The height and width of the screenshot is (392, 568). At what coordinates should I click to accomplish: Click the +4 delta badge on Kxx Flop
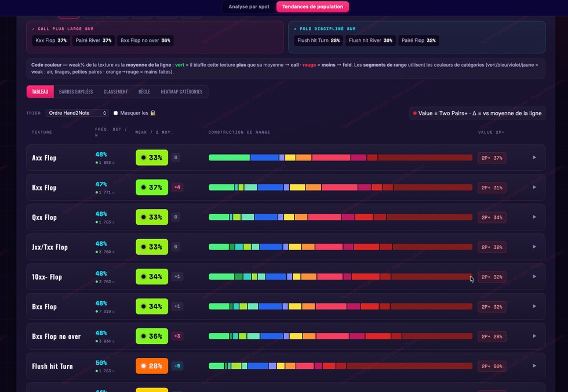click(177, 187)
